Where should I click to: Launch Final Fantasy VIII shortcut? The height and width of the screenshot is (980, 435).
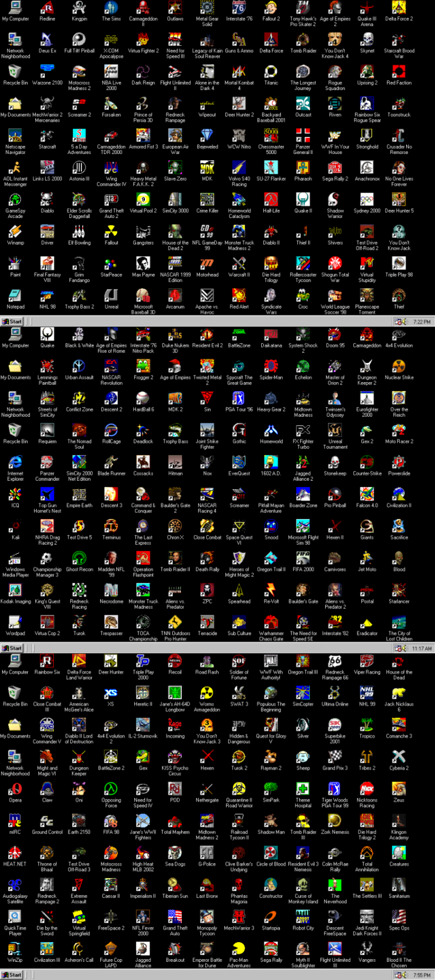tap(48, 263)
